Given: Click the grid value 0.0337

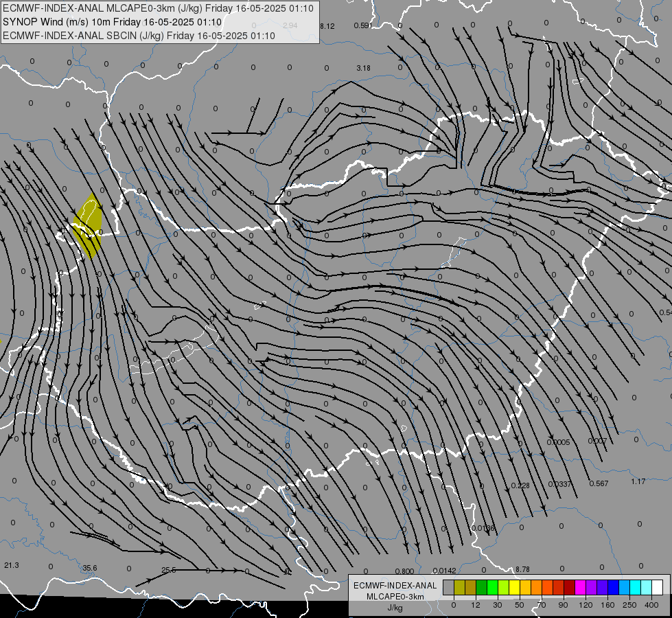Looking at the screenshot, I should click(x=559, y=484).
